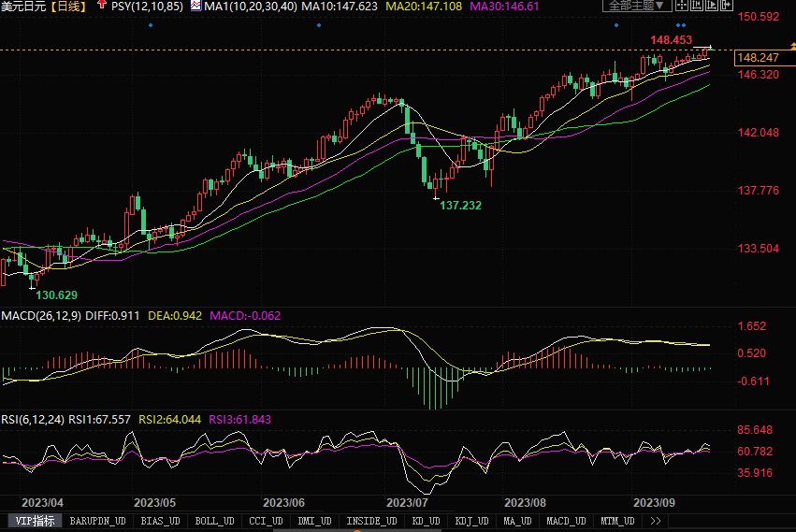Switch to the MACD_UD indicator tab

click(566, 521)
